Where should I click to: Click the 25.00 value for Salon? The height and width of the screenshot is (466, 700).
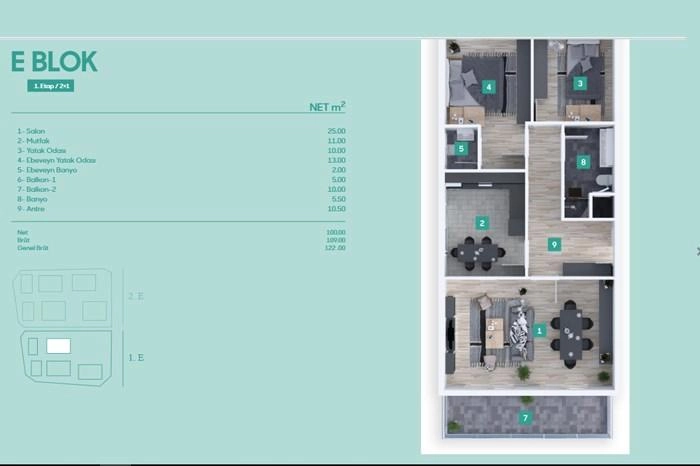coord(337,131)
